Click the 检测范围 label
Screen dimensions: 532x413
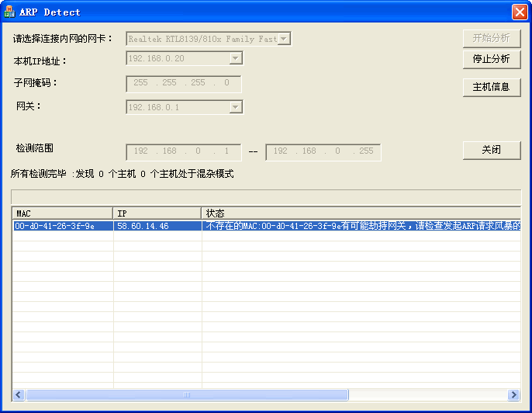tap(35, 148)
